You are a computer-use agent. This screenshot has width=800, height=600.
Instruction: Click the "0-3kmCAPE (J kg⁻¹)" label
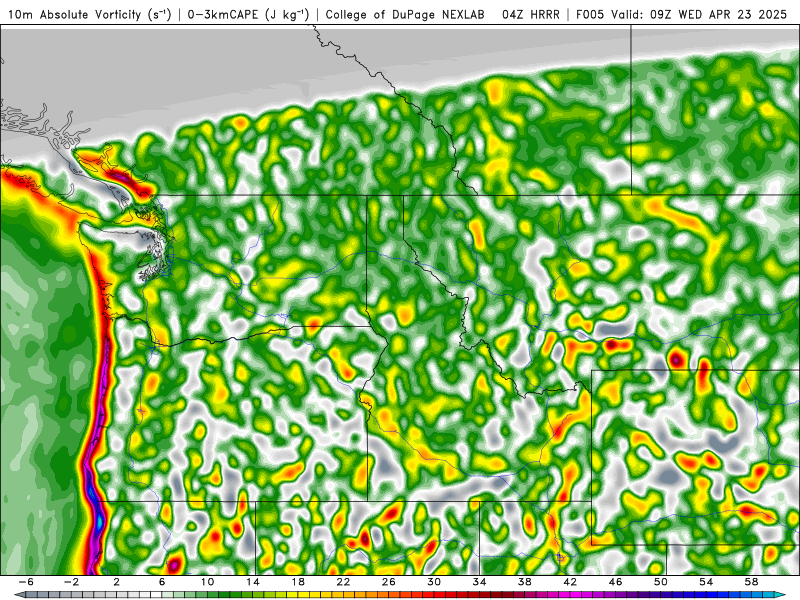pos(248,15)
